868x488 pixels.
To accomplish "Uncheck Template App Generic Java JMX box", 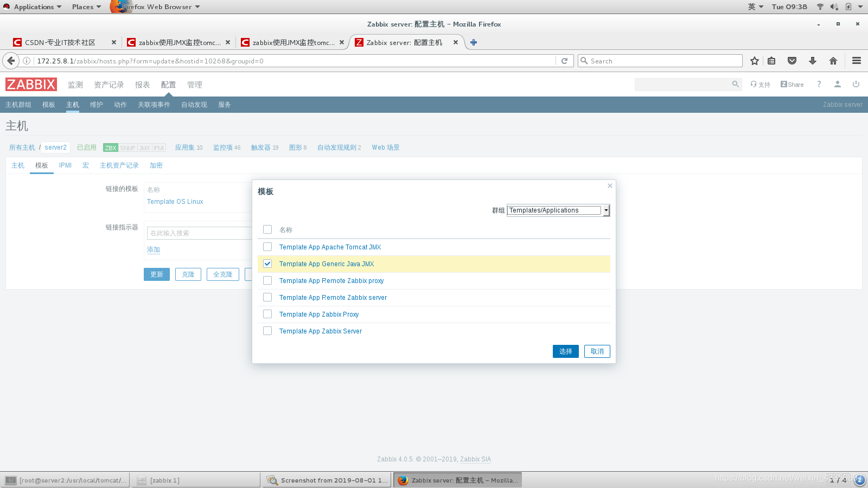I will pos(267,264).
